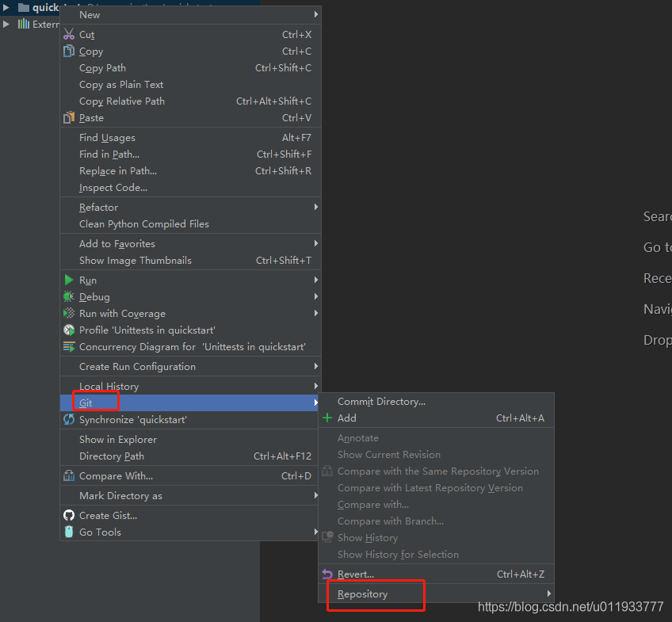Click the Concurrency Diagram icon
Screen dimensions: 672x622
(x=69, y=346)
